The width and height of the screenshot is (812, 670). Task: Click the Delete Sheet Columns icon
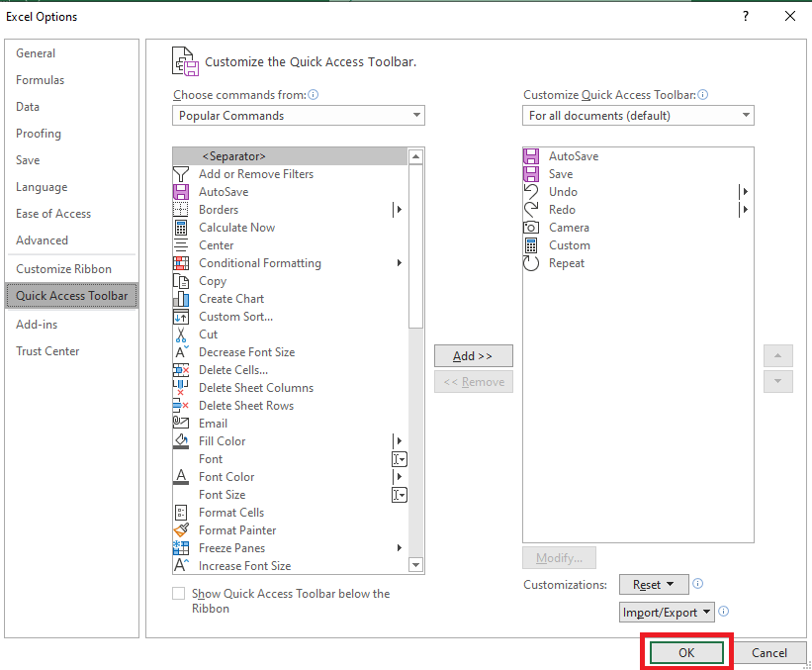pyautogui.click(x=181, y=388)
